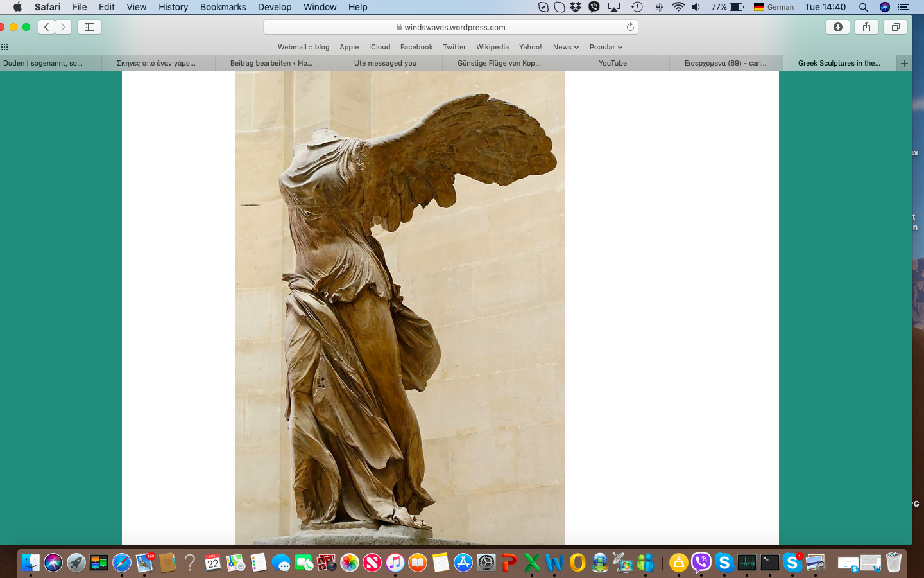Image resolution: width=924 pixels, height=578 pixels.
Task: Open the History menu
Action: [x=173, y=7]
